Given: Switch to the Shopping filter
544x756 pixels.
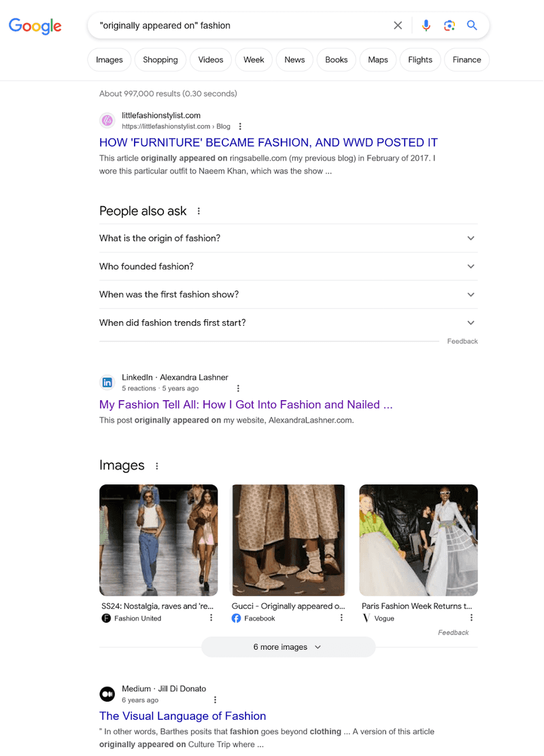Looking at the screenshot, I should pyautogui.click(x=160, y=60).
